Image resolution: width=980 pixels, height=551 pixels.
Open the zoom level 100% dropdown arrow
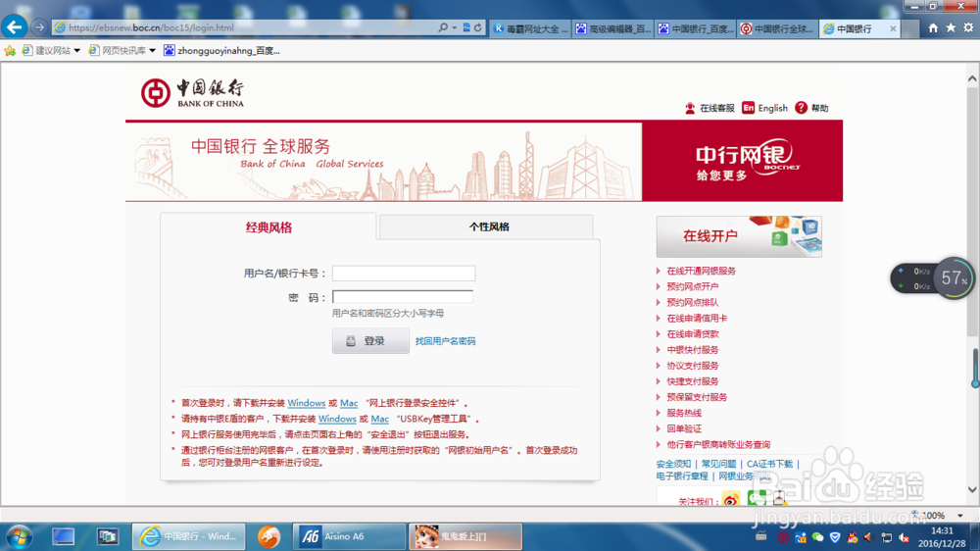pyautogui.click(x=960, y=516)
